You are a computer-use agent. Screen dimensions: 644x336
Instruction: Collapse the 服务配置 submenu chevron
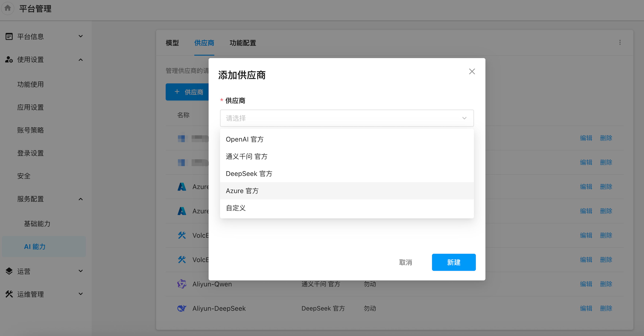[x=81, y=199]
